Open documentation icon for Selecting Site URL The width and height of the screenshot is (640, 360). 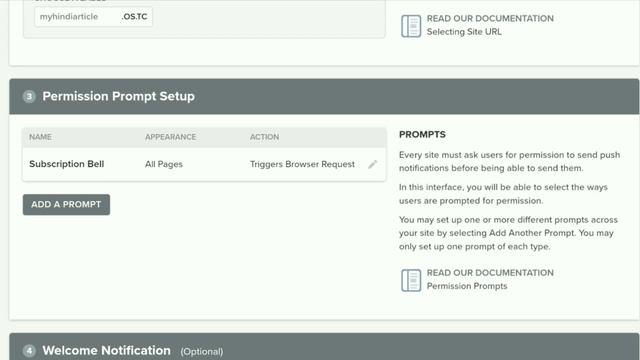[411, 26]
